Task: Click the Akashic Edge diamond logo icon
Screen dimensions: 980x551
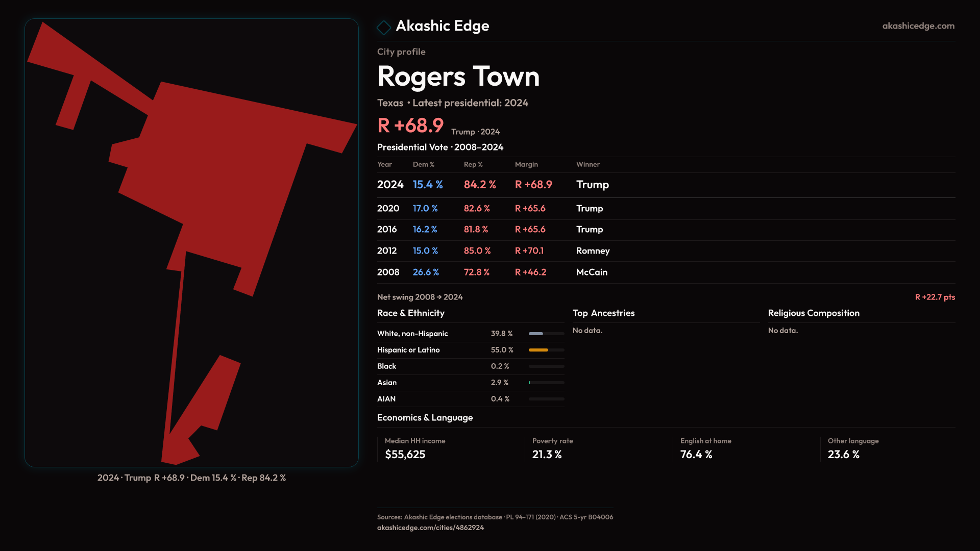Action: pyautogui.click(x=383, y=27)
